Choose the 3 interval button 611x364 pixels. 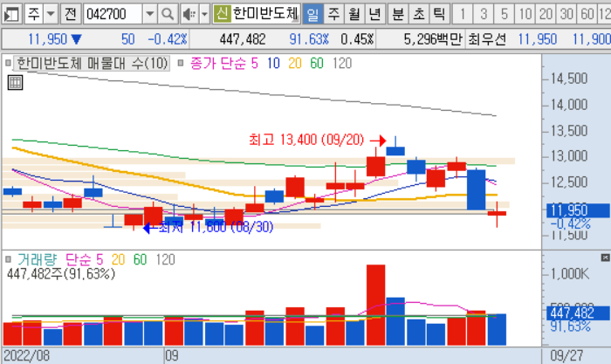click(484, 15)
